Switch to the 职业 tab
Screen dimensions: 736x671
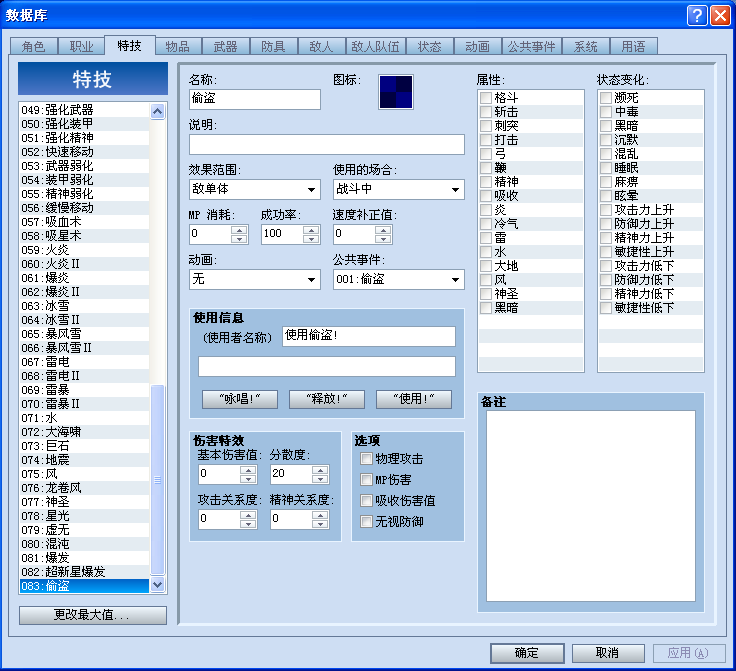tap(81, 46)
